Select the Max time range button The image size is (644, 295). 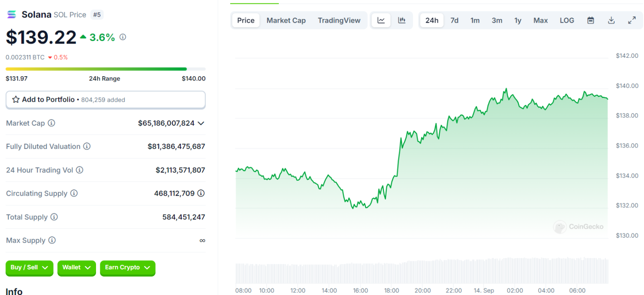[540, 20]
